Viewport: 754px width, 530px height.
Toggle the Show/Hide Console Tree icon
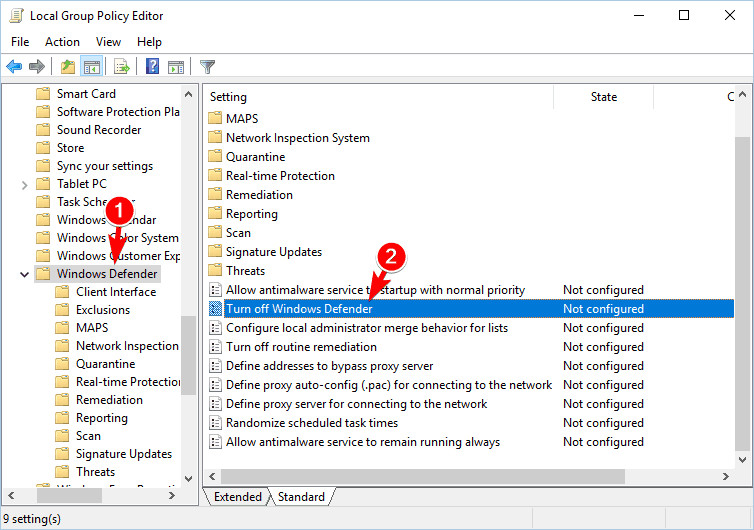(91, 66)
